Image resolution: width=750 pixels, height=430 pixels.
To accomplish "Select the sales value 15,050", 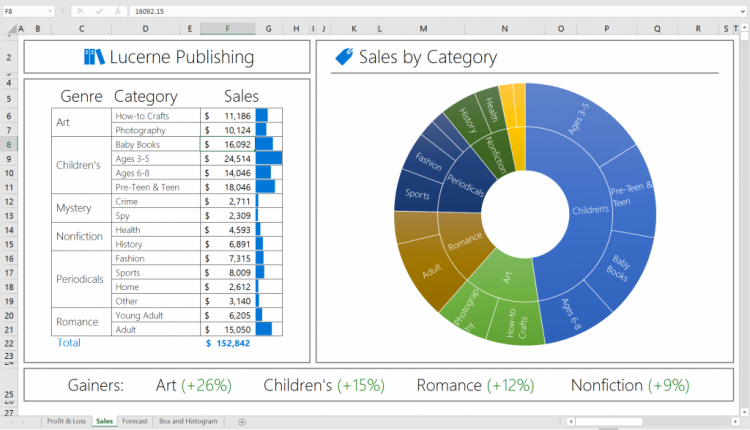I will (x=228, y=330).
